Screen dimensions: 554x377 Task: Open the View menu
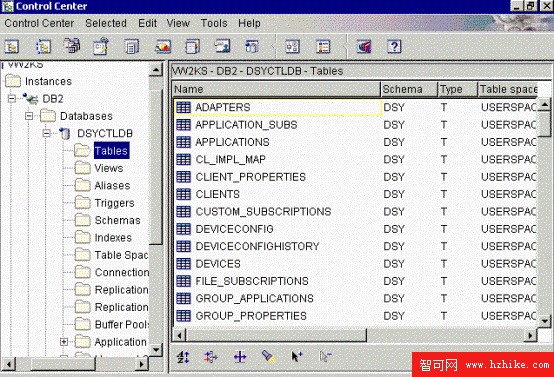click(178, 23)
